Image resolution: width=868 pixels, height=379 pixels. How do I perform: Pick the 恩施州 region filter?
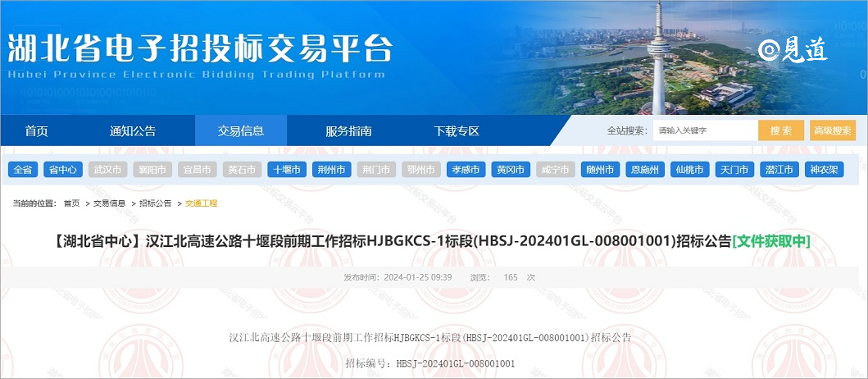pos(643,170)
